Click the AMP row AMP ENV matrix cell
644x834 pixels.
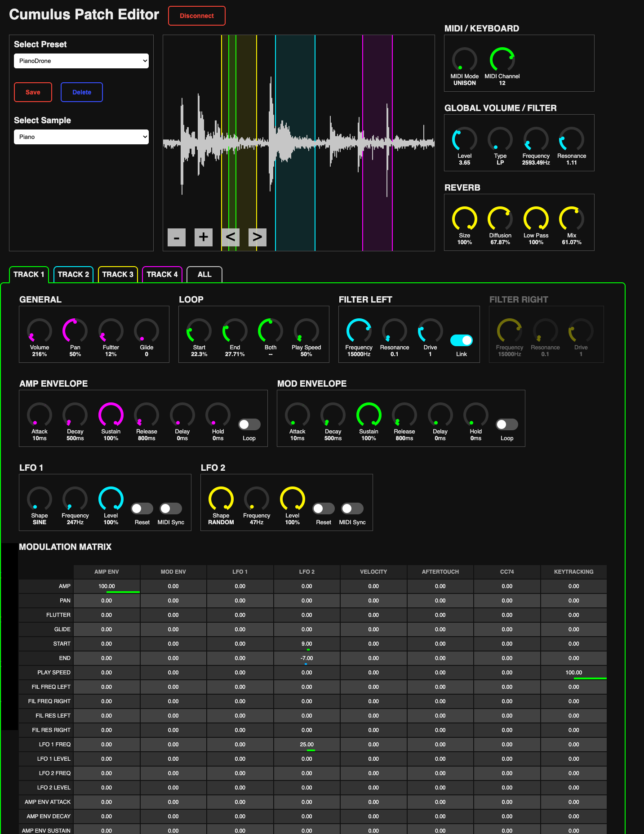coord(107,586)
